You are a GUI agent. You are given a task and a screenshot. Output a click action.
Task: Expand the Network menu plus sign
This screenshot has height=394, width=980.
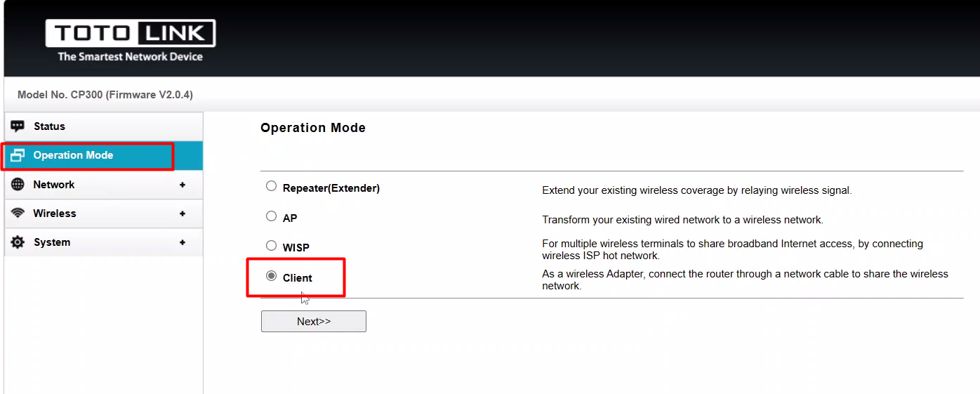tap(183, 185)
